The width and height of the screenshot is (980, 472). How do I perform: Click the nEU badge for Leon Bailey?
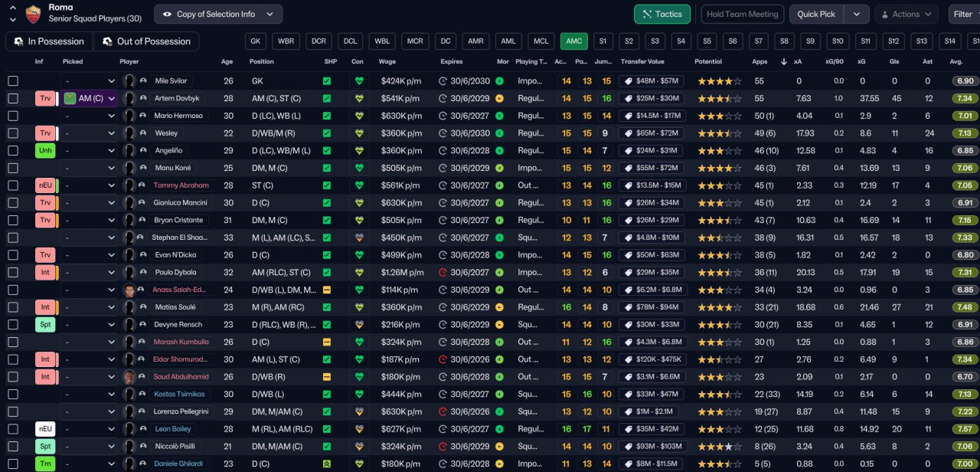(45, 429)
